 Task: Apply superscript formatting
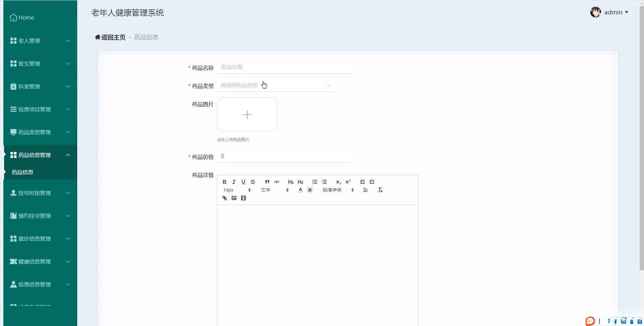(x=348, y=182)
